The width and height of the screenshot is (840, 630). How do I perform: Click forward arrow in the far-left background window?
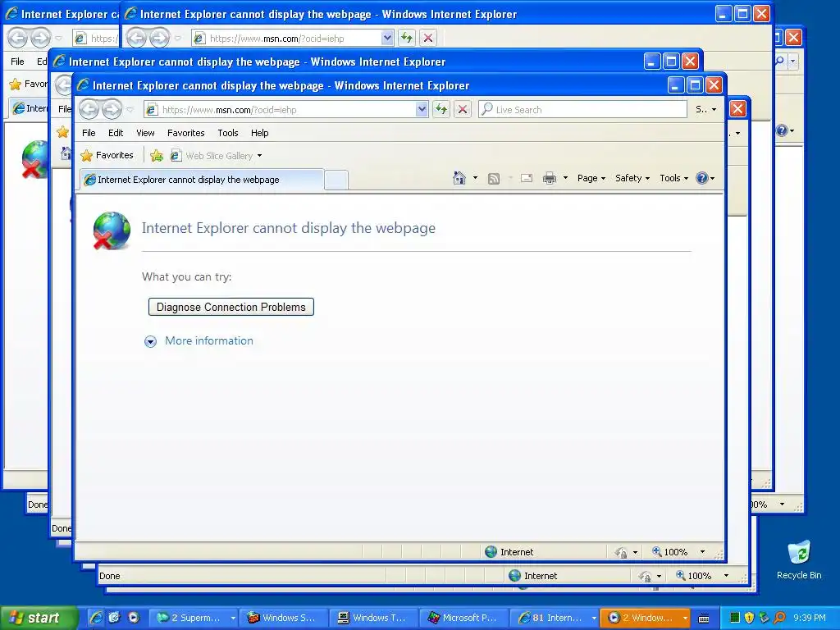coord(39,38)
